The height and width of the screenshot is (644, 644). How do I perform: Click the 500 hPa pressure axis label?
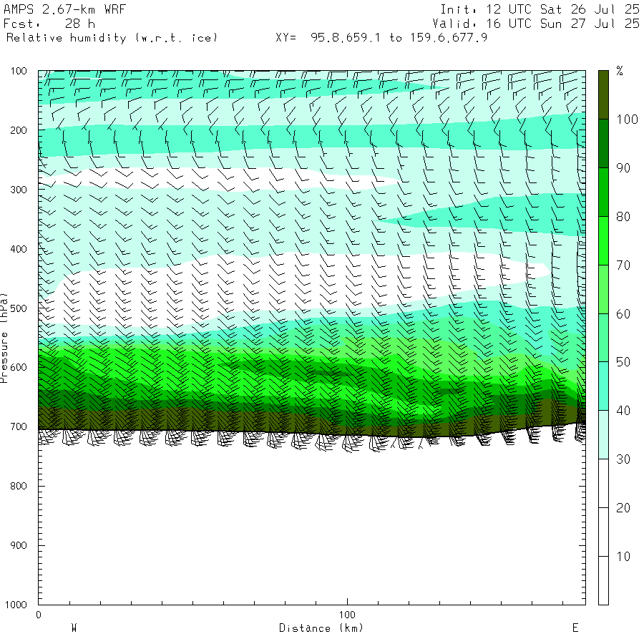coord(19,308)
